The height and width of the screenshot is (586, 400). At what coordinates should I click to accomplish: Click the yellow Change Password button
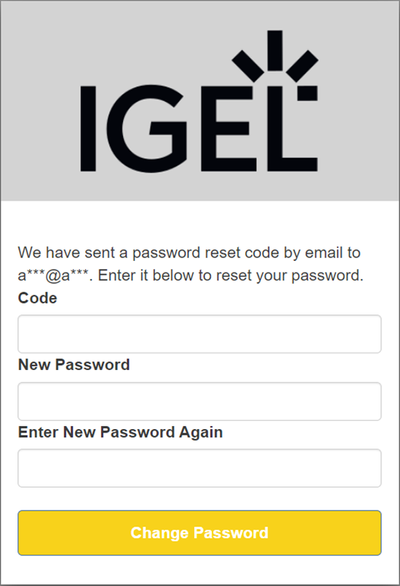click(x=200, y=533)
